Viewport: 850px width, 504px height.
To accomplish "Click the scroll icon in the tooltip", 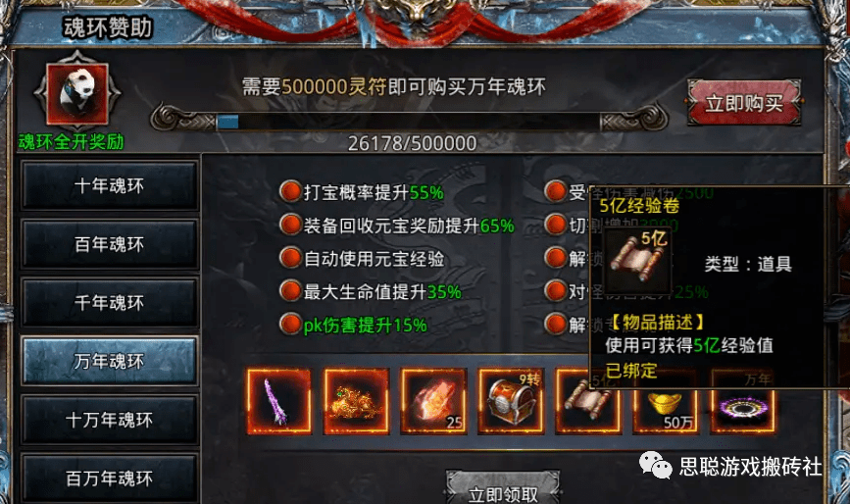I will (638, 261).
